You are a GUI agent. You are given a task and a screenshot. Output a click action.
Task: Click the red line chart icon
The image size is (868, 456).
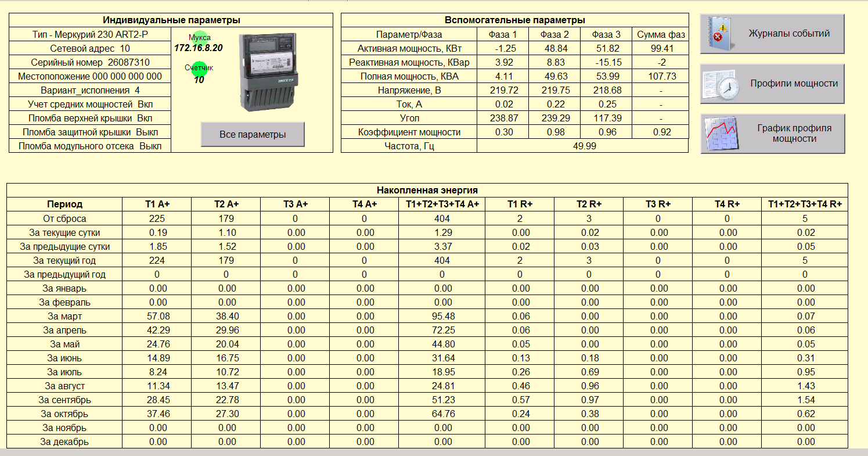click(721, 134)
